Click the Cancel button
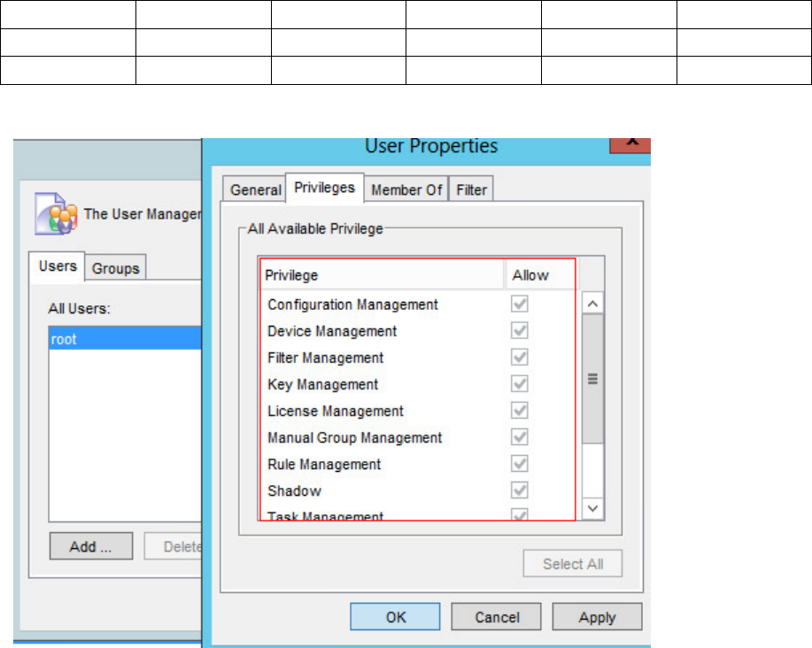Image resolution: width=812 pixels, height=648 pixels. click(497, 617)
